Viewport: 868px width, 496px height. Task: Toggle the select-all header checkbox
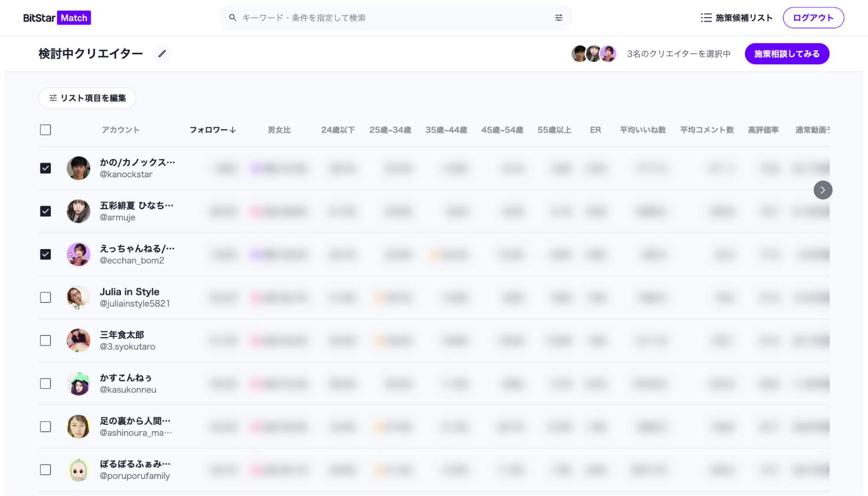(46, 130)
